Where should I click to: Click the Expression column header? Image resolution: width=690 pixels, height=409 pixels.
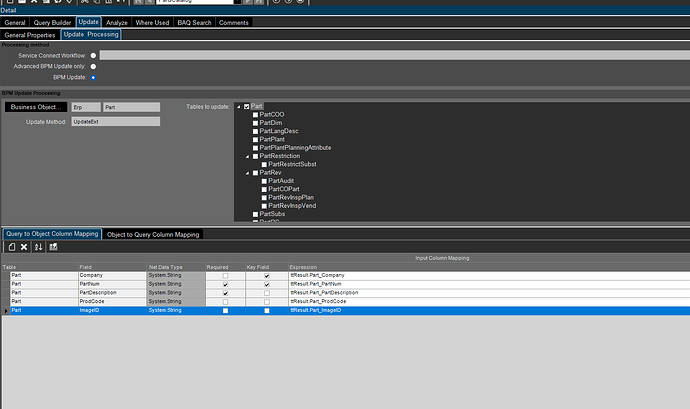coord(489,267)
